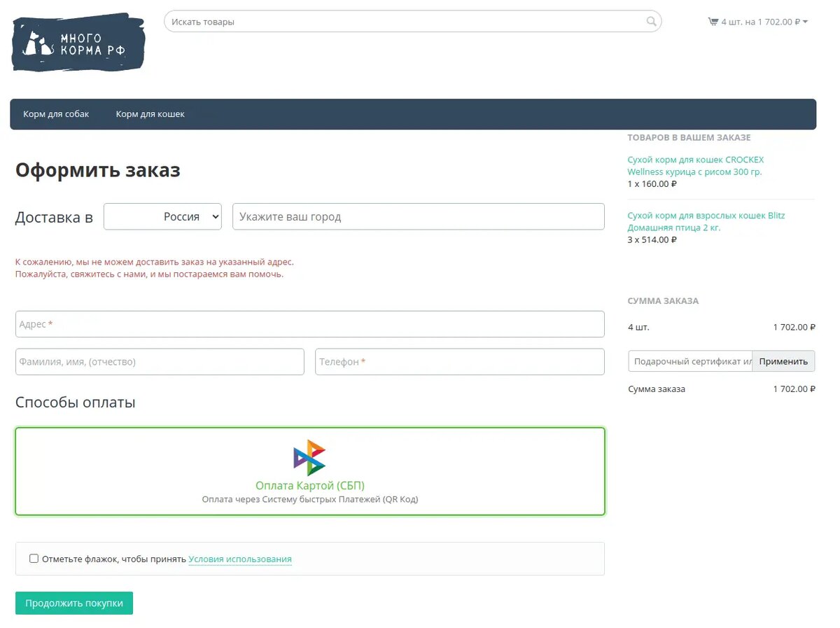Open Корм для собак menu
The width and height of the screenshot is (840, 628).
[x=56, y=114]
